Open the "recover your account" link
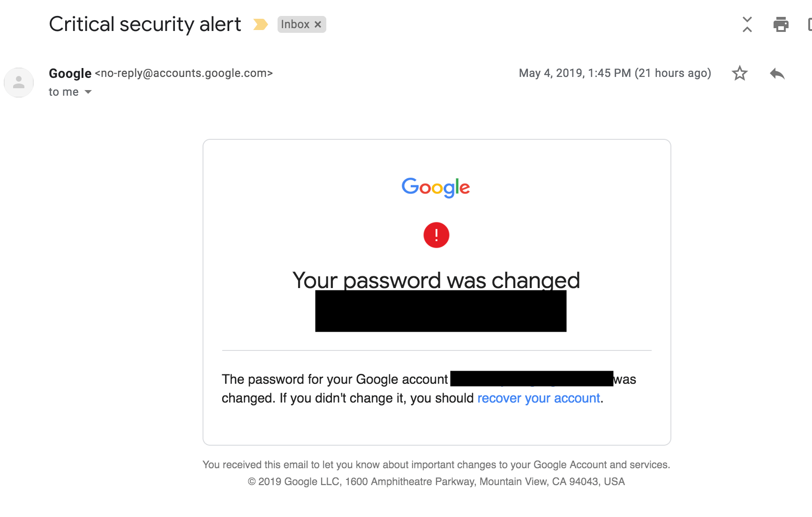 pyautogui.click(x=538, y=398)
